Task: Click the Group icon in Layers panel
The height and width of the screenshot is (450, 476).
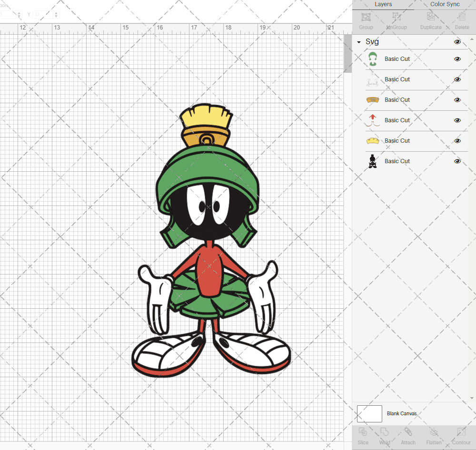Action: point(366,20)
